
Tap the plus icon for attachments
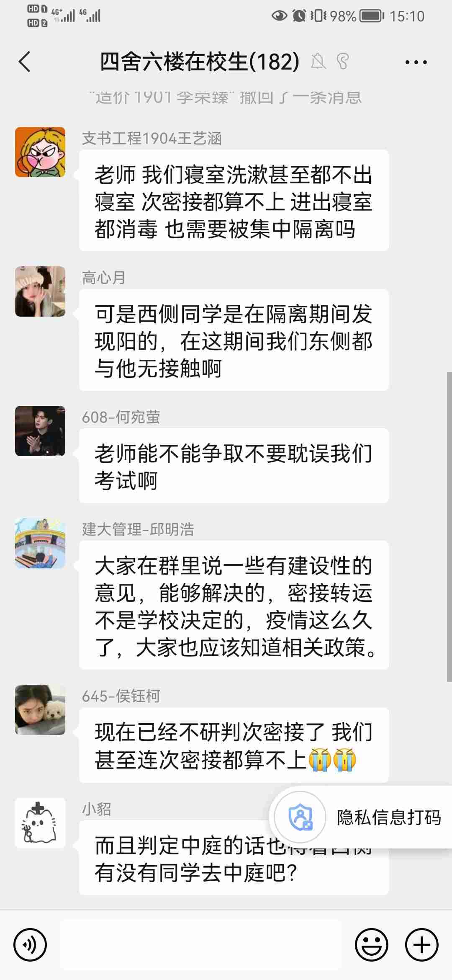coord(422,945)
